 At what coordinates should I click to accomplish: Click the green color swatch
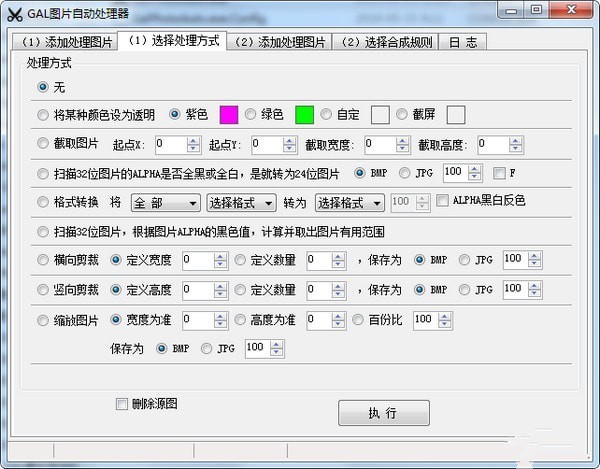click(x=305, y=115)
